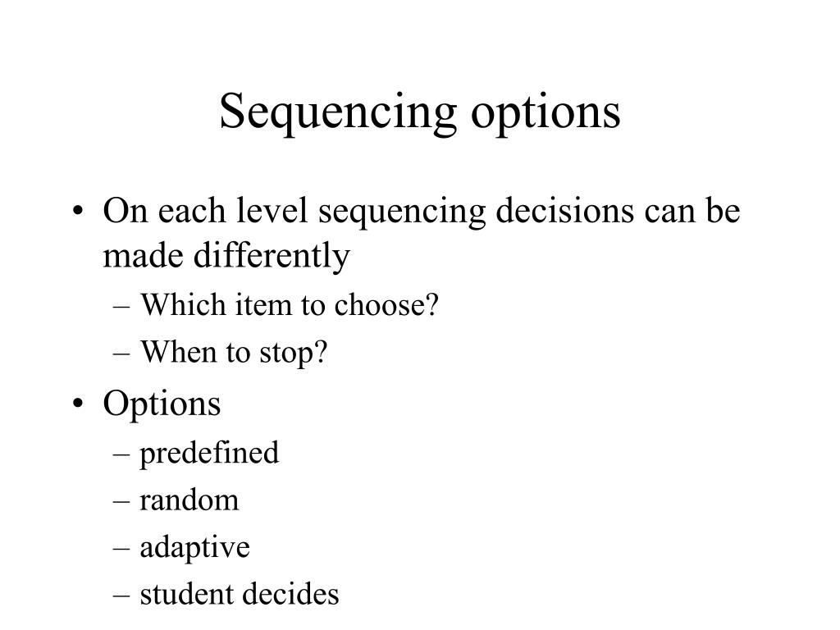Select the first bullet about sequencing decisions
The width and height of the screenshot is (840, 630).
tap(422, 233)
